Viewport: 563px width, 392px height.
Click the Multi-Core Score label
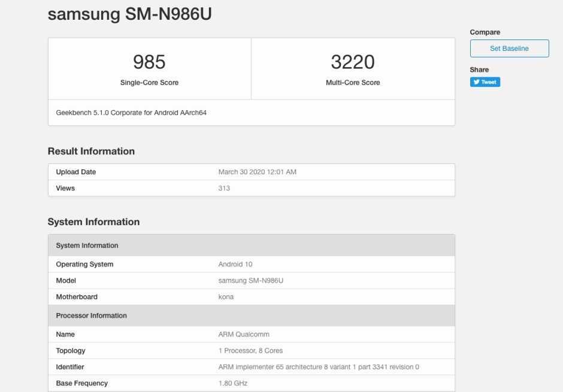[353, 83]
